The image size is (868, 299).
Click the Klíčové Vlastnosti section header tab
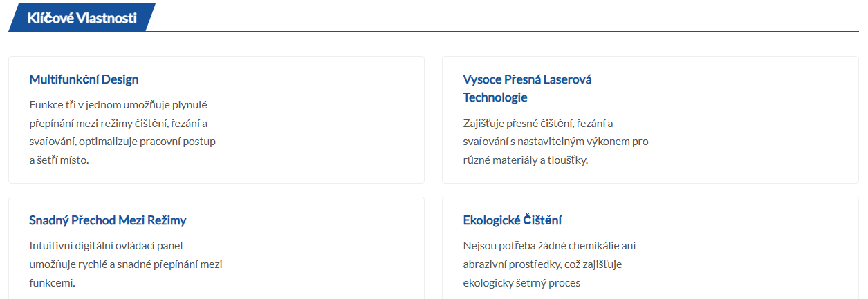(x=82, y=18)
